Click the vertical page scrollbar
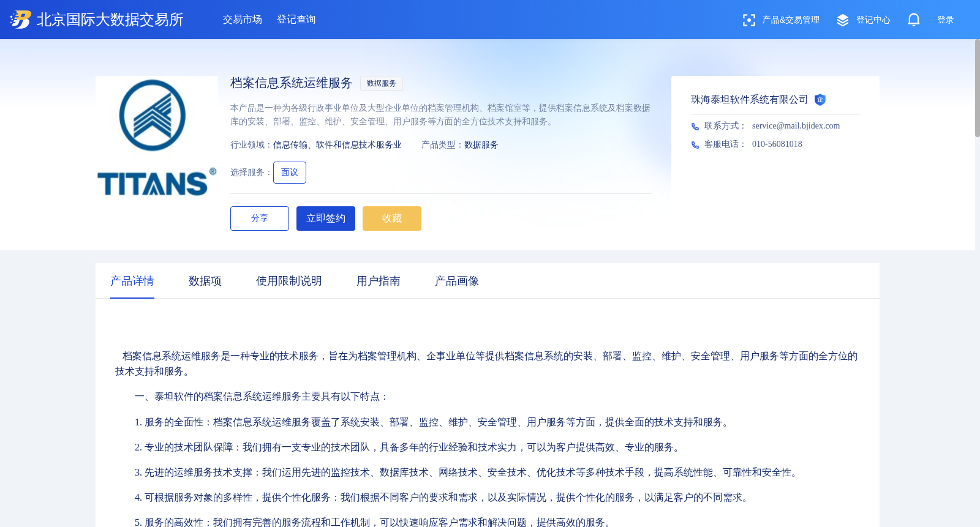The height and width of the screenshot is (527, 980). 978,88
